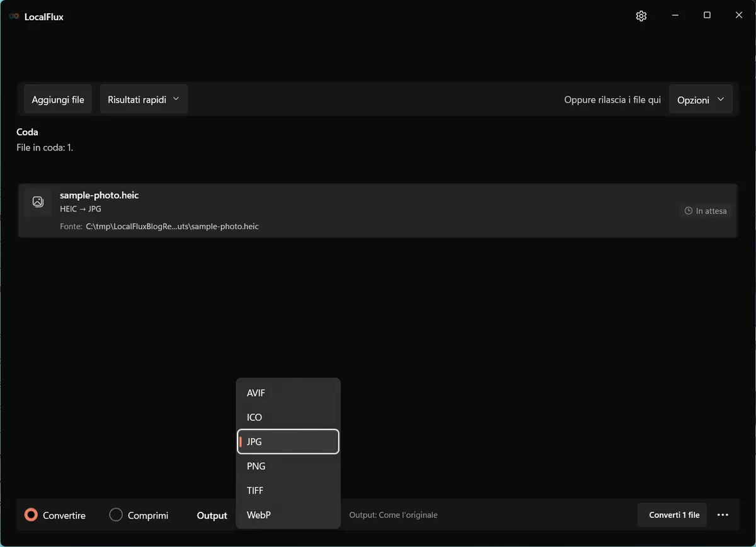Viewport: 756px width, 547px height.
Task: Click the clock icon next to In attesa
Action: [689, 211]
